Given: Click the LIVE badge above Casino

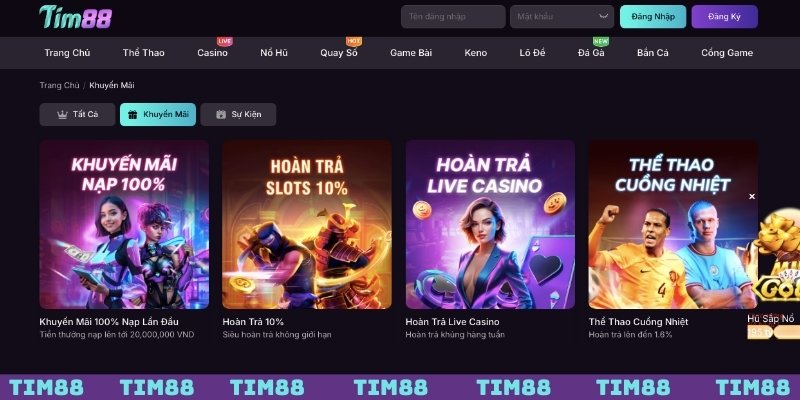Looking at the screenshot, I should pos(224,41).
